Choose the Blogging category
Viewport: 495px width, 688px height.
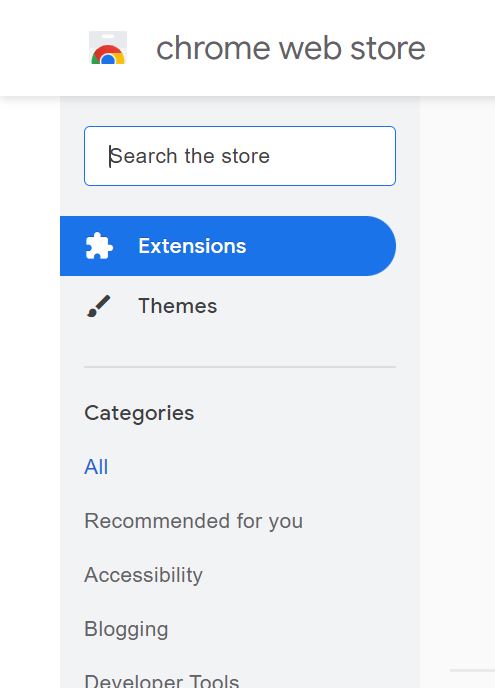point(126,629)
